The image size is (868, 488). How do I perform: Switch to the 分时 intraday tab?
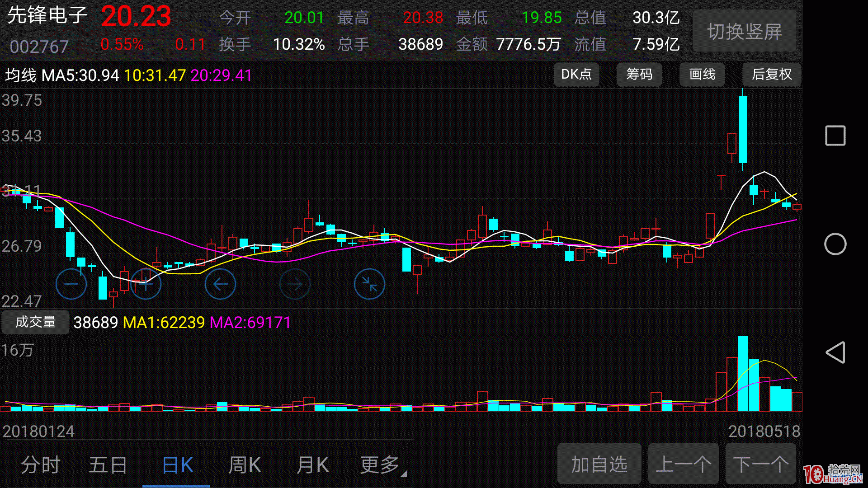[x=41, y=464]
